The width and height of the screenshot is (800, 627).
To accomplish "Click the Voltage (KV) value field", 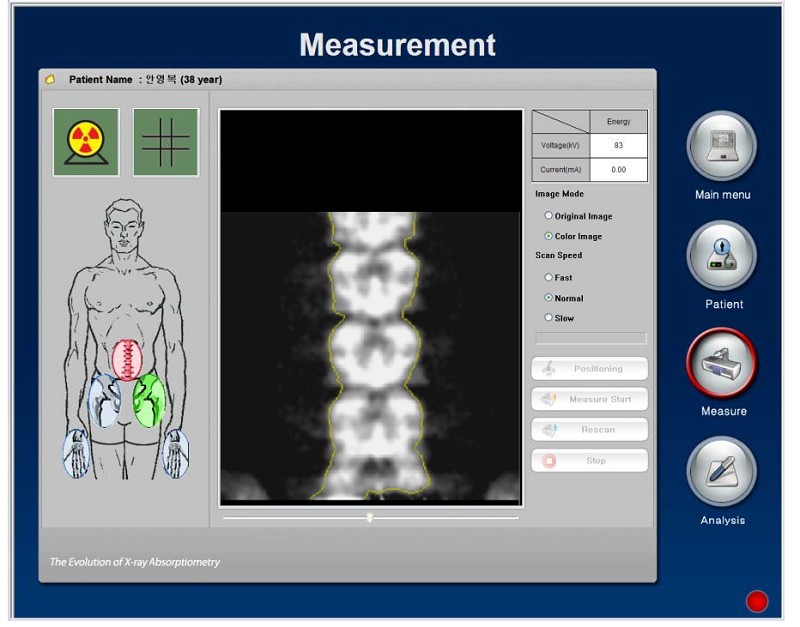I will coord(619,146).
